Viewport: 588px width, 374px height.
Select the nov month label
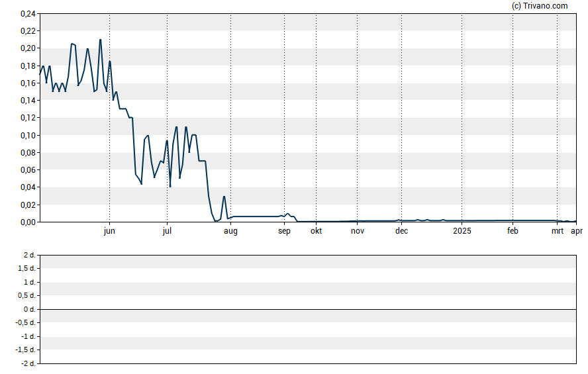click(x=358, y=231)
